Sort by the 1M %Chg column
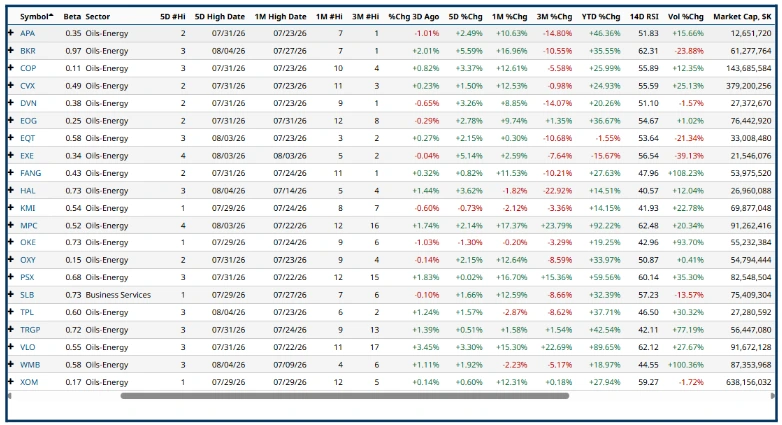 pos(509,16)
